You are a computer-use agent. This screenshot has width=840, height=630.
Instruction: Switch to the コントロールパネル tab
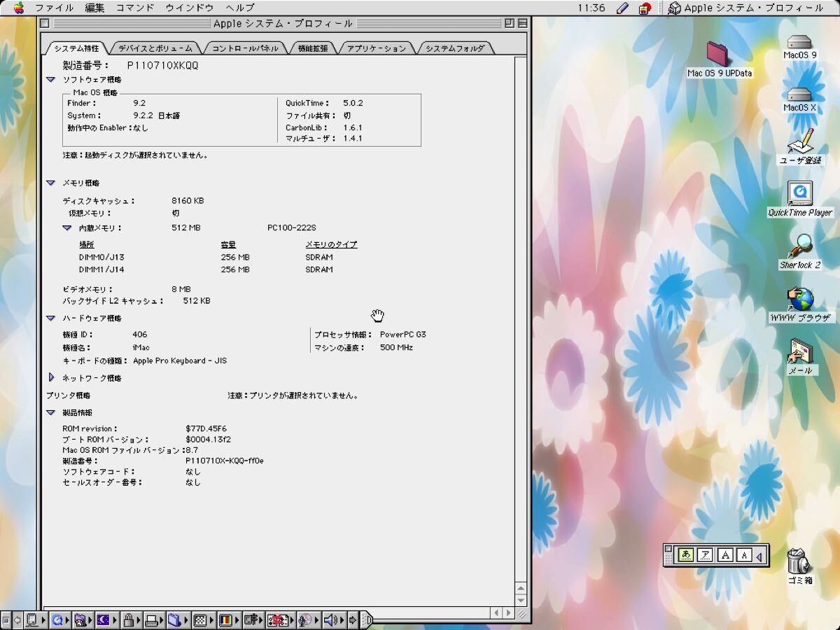coord(245,48)
